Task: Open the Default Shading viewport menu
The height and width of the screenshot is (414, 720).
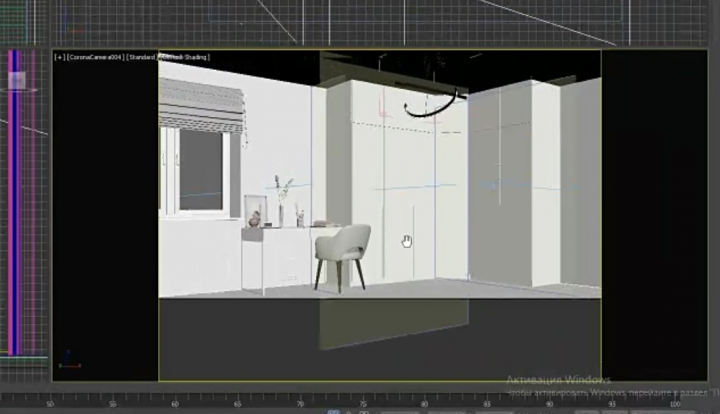Action: (185, 57)
